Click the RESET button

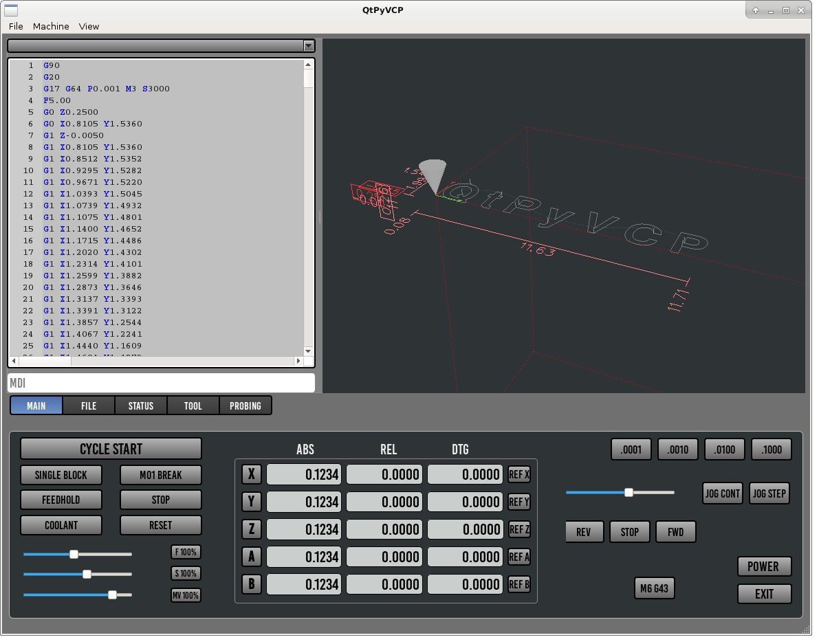pos(161,525)
